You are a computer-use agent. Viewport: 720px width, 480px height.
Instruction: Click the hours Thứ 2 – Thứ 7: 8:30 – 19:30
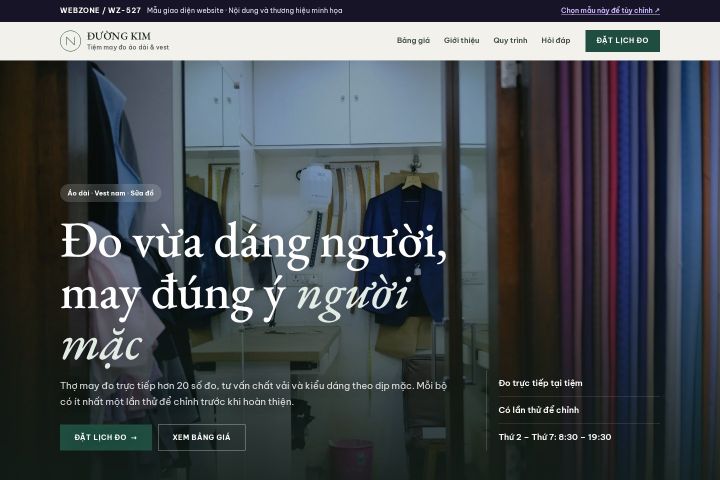point(555,437)
